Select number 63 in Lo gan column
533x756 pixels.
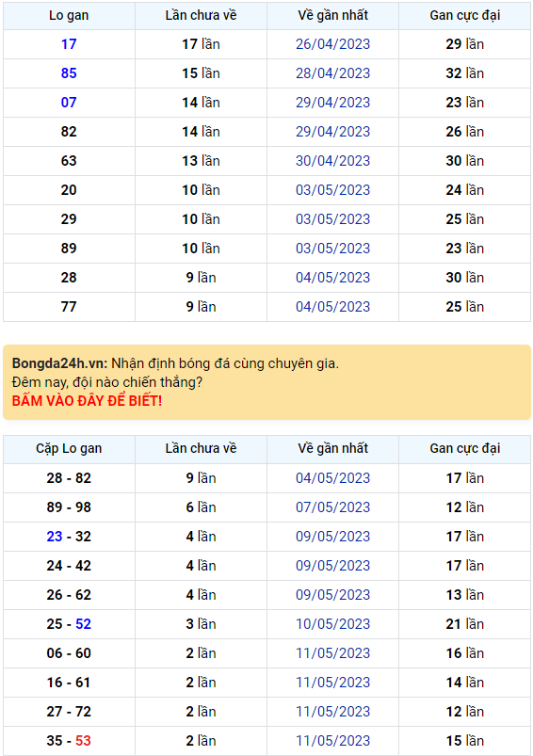69,161
